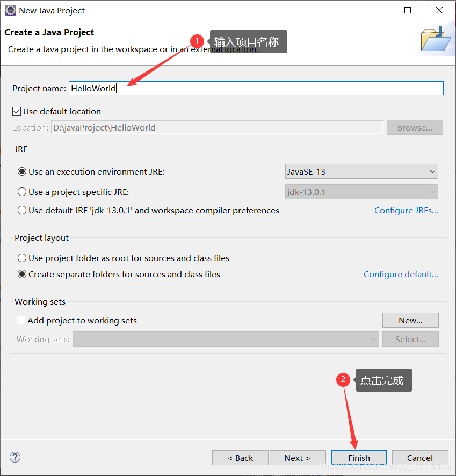Click Select working sets button
Viewport: 456px width, 476px height.
410,339
